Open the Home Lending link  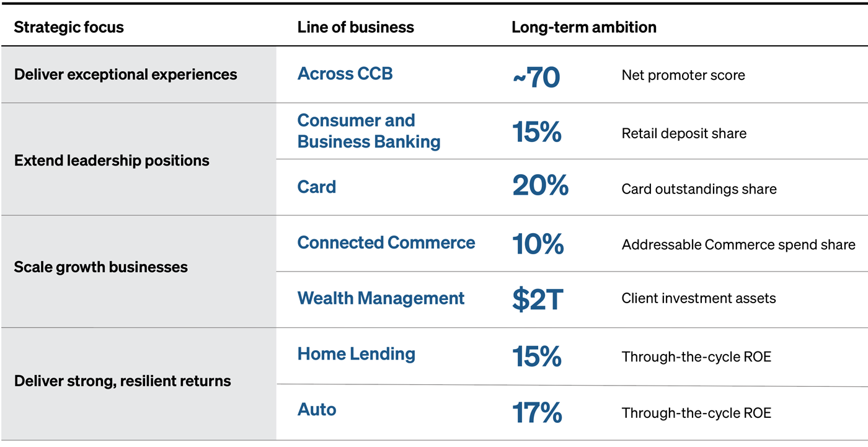356,354
